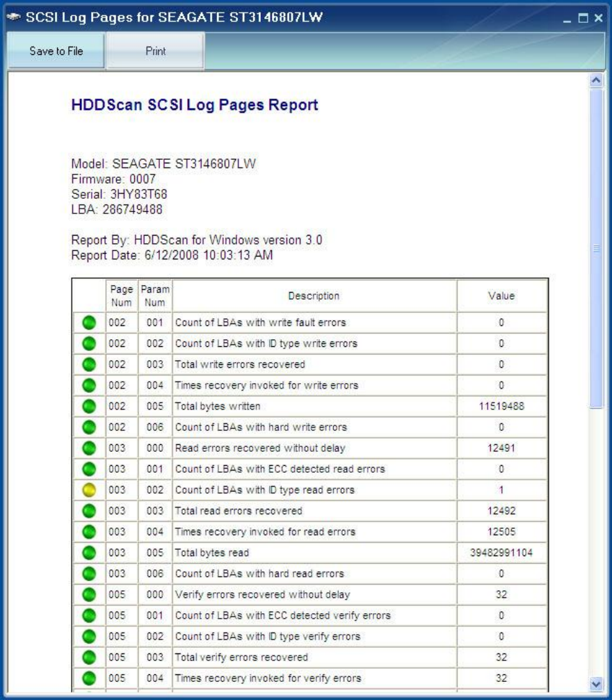Click the LBA: 286749488 line

[x=117, y=209]
